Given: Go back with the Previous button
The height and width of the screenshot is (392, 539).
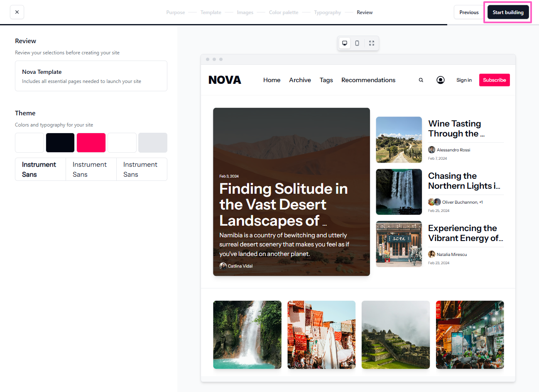Looking at the screenshot, I should point(469,12).
